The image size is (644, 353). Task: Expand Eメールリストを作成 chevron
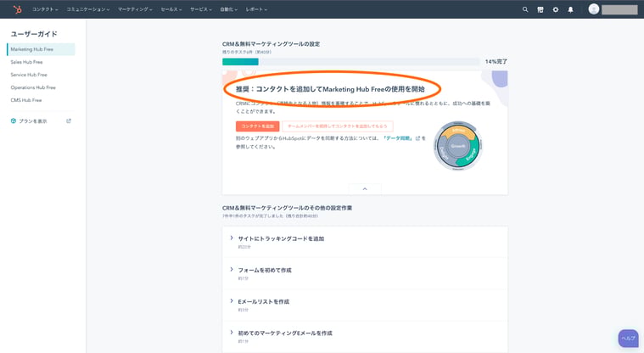tap(232, 300)
